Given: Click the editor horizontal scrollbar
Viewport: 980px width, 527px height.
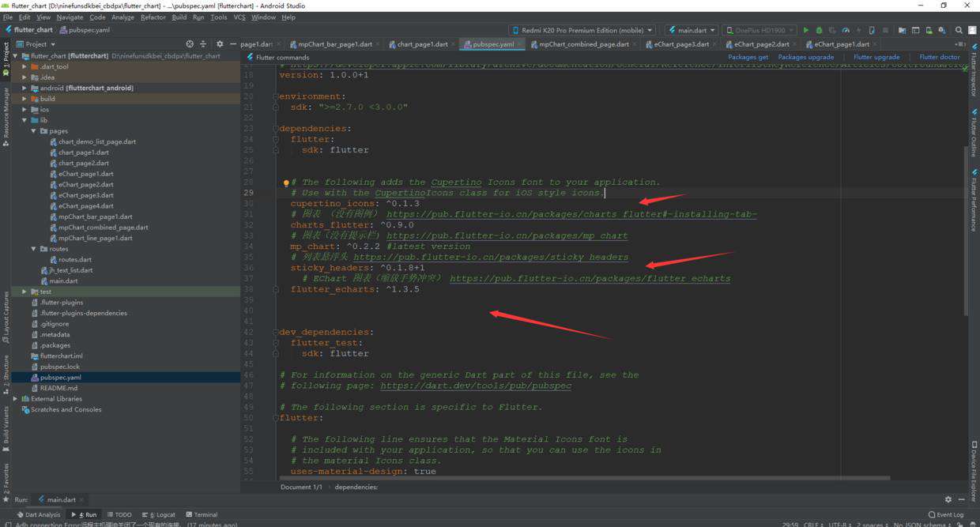Looking at the screenshot, I should (x=585, y=478).
